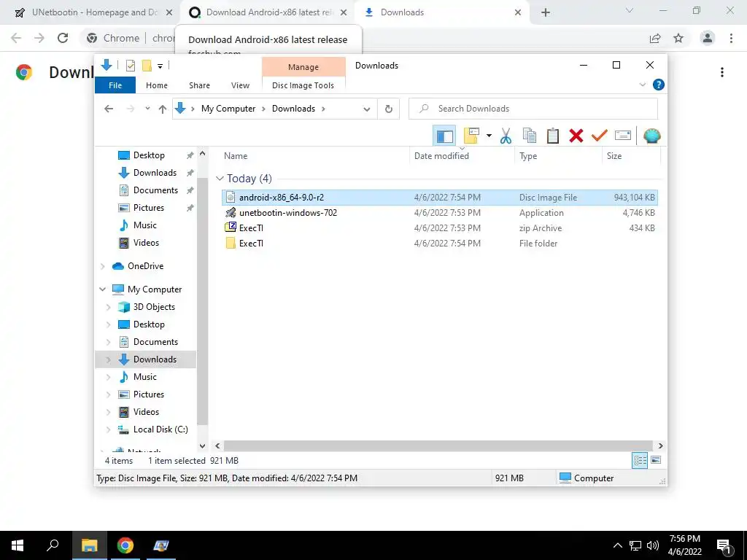The width and height of the screenshot is (747, 560).
Task: Collapse the Today (4) group
Action: pyautogui.click(x=220, y=179)
